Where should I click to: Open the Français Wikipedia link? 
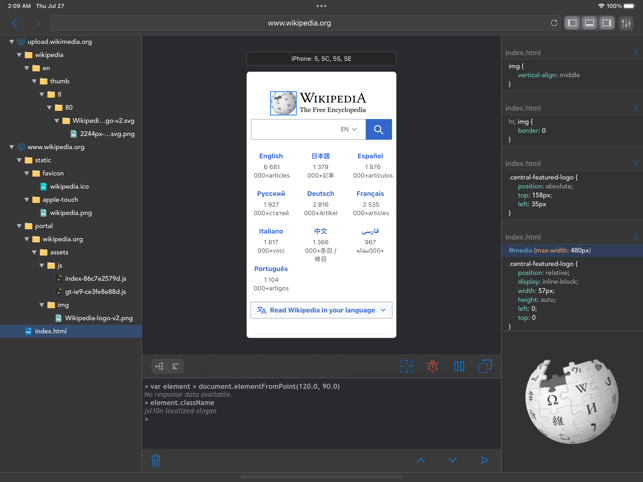click(x=370, y=194)
